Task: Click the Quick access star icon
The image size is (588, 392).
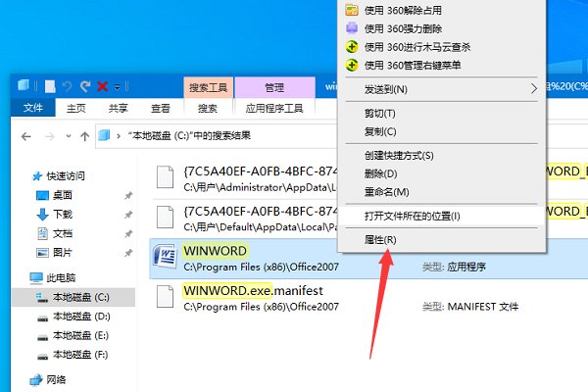Action: pos(37,176)
